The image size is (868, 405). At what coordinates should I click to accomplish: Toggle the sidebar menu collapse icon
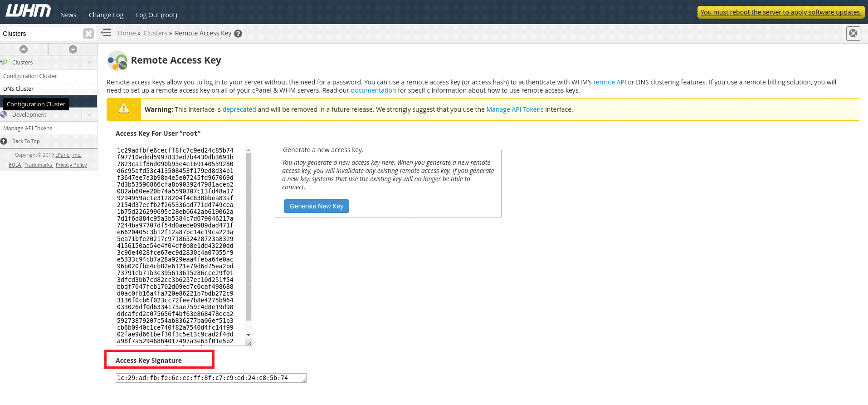pos(106,33)
